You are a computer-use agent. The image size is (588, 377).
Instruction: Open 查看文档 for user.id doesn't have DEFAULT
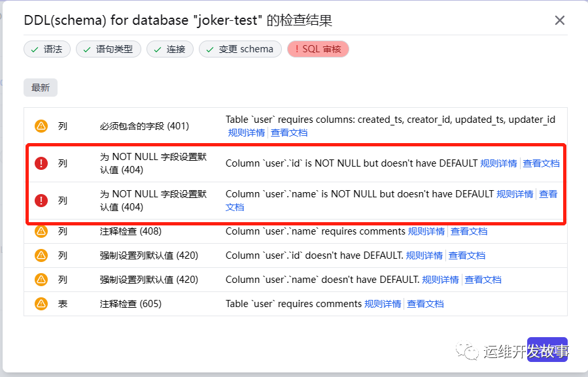pos(467,255)
